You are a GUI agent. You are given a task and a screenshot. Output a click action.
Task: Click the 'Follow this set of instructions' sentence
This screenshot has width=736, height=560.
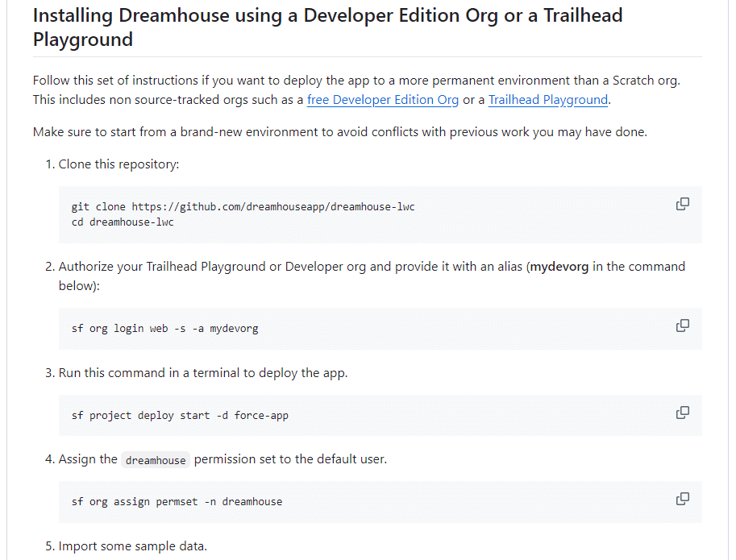click(357, 81)
